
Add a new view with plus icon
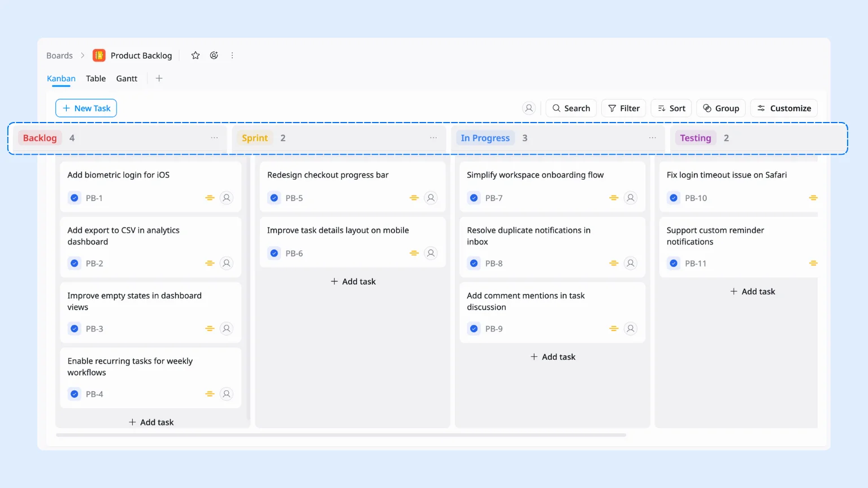tap(159, 79)
